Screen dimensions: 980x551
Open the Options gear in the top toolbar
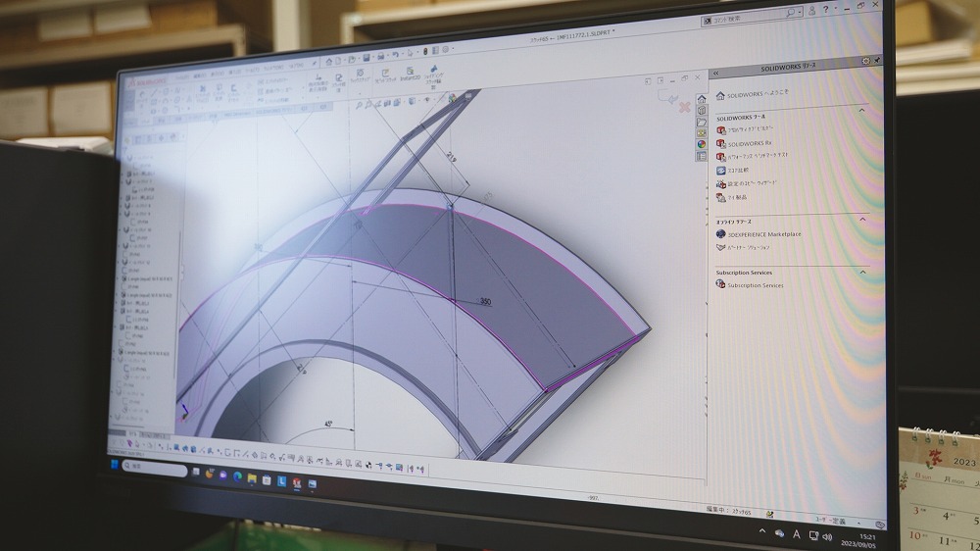tap(446, 49)
